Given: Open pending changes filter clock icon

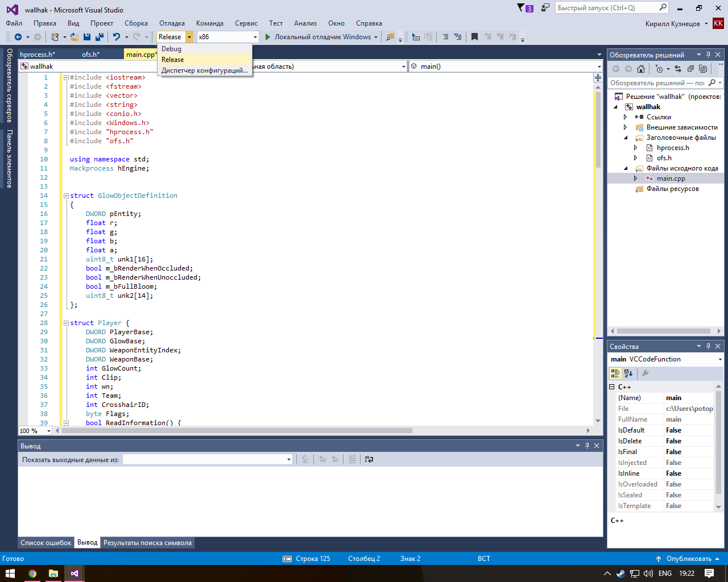Looking at the screenshot, I should (659, 69).
